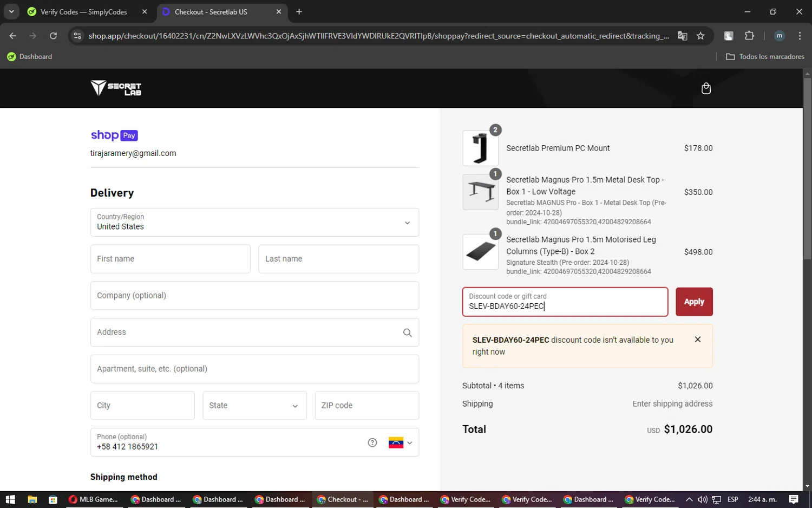The height and width of the screenshot is (508, 812).
Task: Open the Country/Region dropdown
Action: (254, 222)
